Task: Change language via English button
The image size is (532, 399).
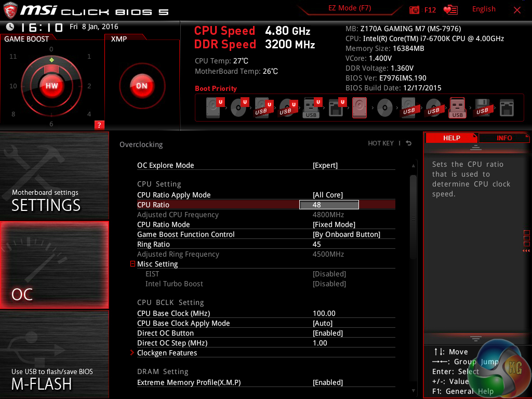Action: (x=484, y=9)
